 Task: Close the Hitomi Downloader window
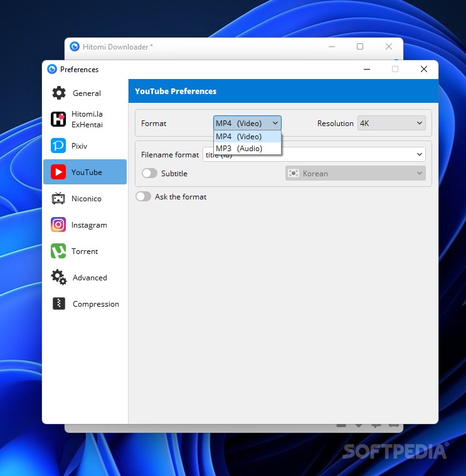point(389,46)
